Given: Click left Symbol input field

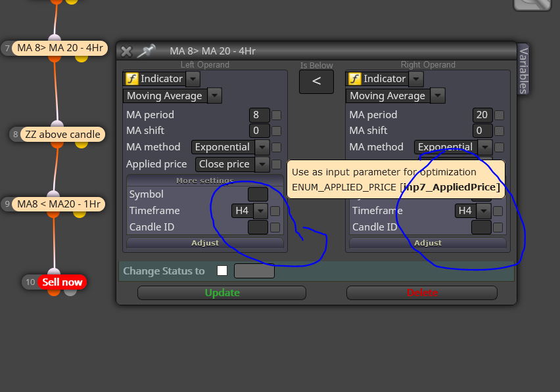Looking at the screenshot, I should click(x=258, y=194).
